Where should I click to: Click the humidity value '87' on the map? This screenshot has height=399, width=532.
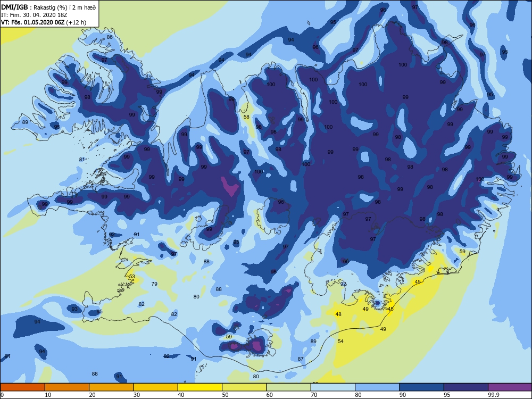(x=301, y=359)
